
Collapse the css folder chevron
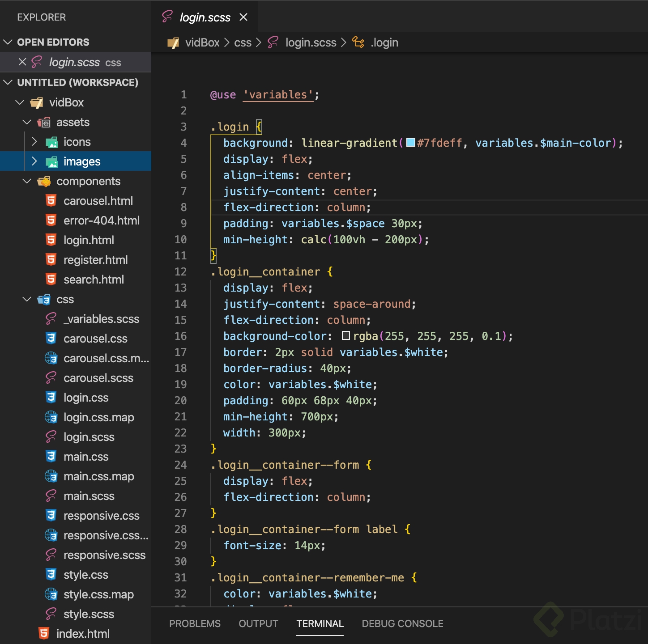(27, 299)
